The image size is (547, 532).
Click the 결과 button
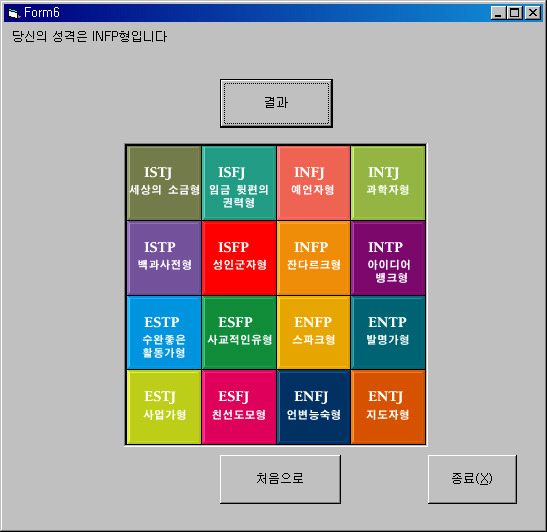(276, 103)
